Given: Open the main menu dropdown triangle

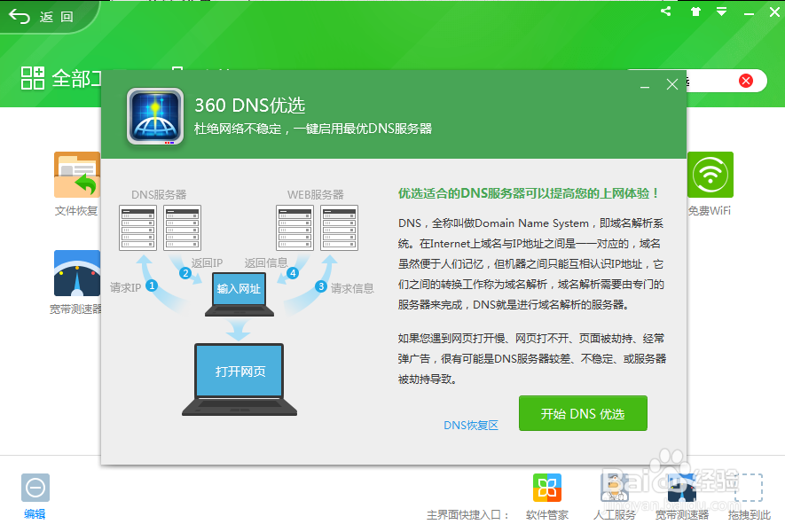Looking at the screenshot, I should [721, 12].
